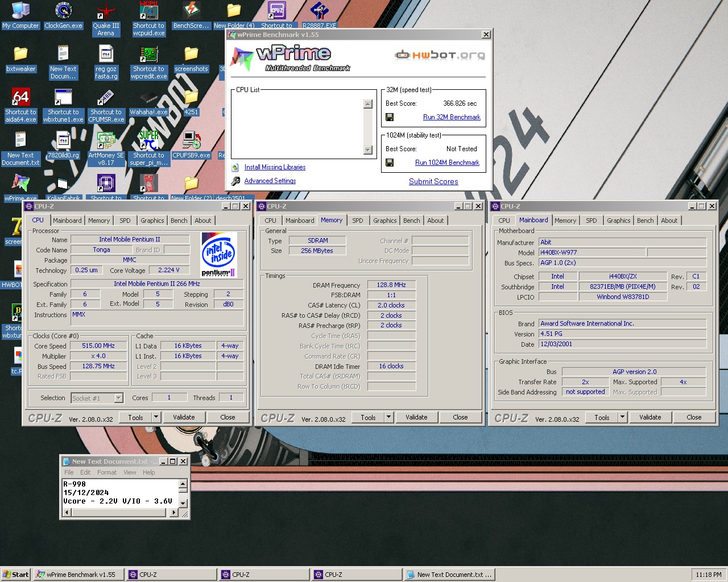Open Advanced Settings link in wPrime

click(270, 181)
